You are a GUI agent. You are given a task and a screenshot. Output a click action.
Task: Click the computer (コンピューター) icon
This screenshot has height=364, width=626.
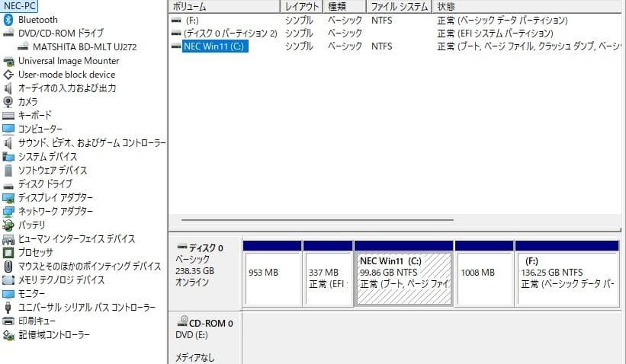pyautogui.click(x=8, y=129)
